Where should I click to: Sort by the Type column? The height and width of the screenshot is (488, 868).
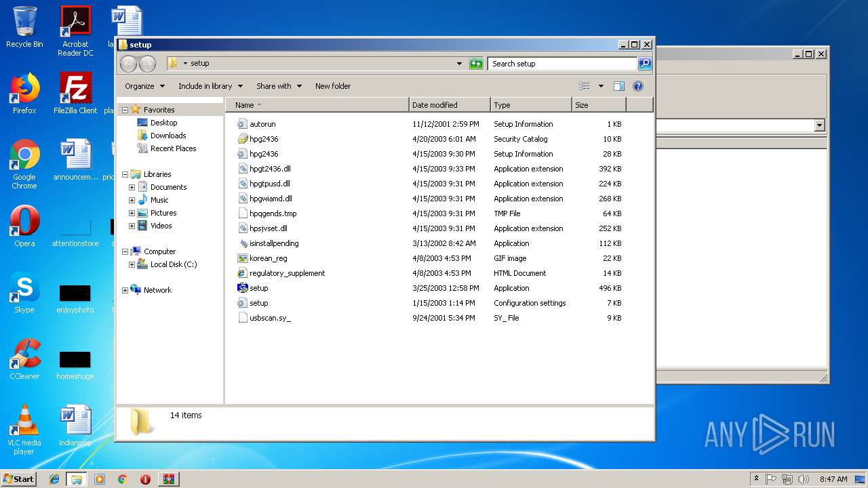tap(531, 105)
